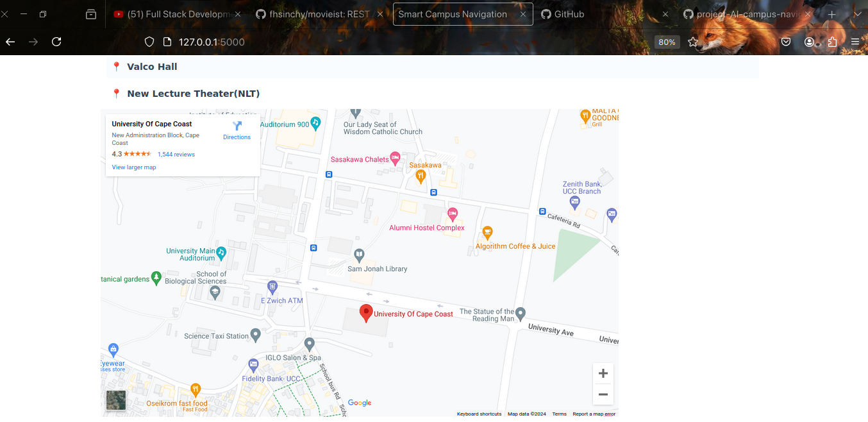Click Report a map error link
The image size is (868, 422).
pyautogui.click(x=594, y=414)
